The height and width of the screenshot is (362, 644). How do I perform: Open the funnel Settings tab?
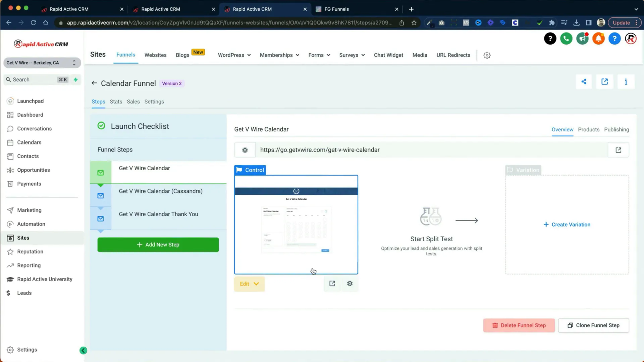click(154, 102)
